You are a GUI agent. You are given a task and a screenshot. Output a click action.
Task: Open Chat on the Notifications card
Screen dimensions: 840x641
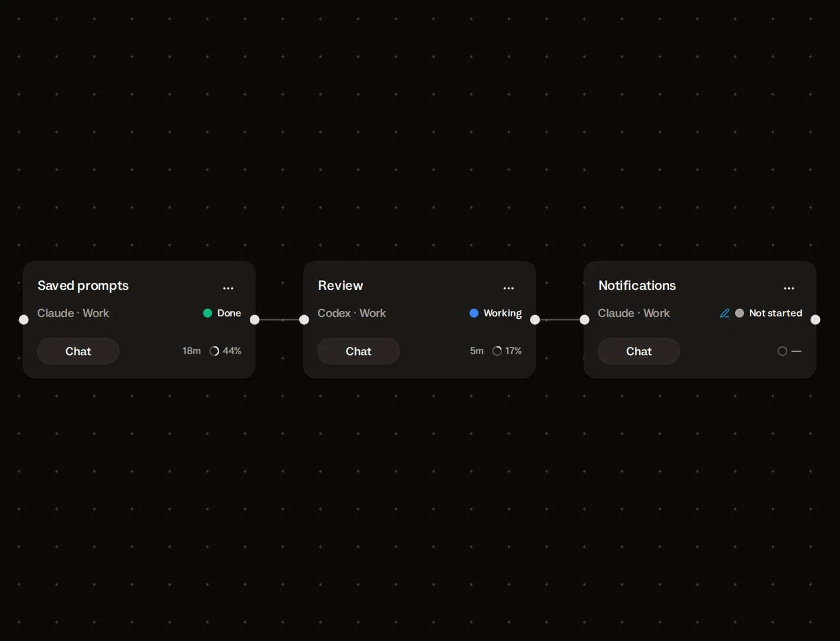(x=639, y=351)
